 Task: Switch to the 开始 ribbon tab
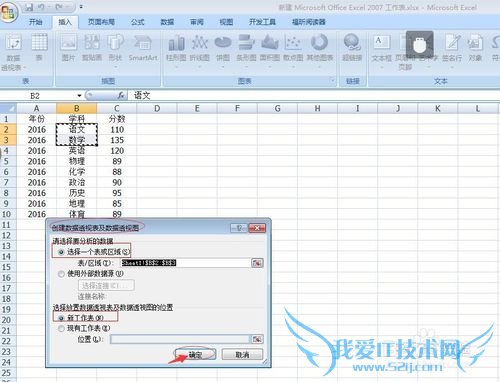click(x=35, y=22)
